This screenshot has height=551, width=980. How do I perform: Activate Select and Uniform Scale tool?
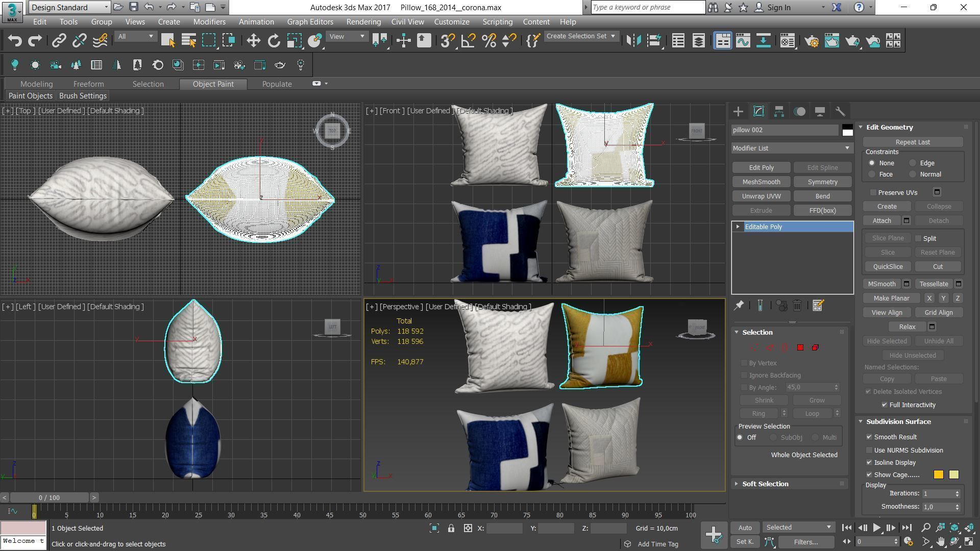[x=295, y=41]
